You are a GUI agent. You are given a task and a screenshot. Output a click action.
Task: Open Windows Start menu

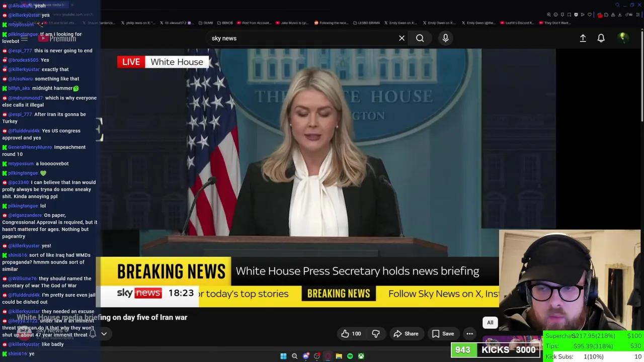[283, 356]
